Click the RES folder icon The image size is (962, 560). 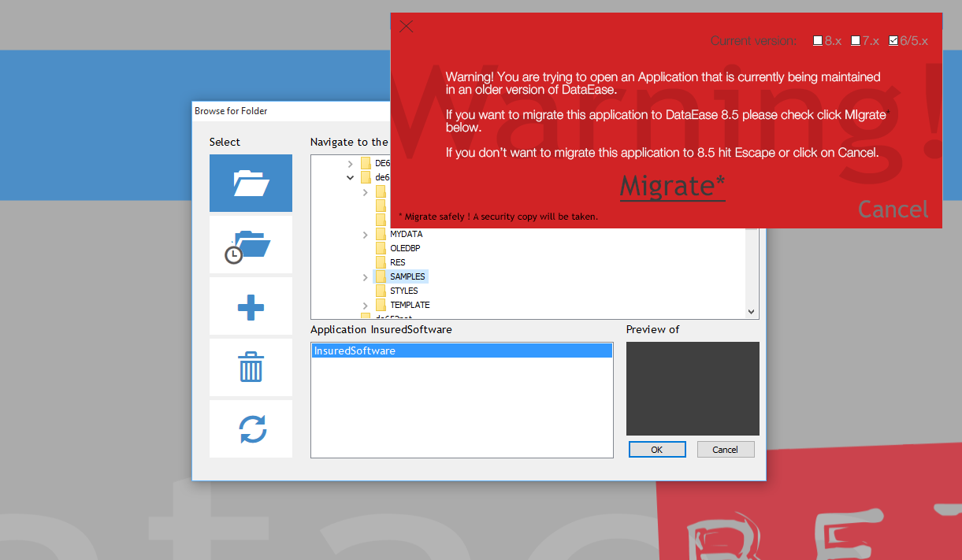click(x=381, y=262)
